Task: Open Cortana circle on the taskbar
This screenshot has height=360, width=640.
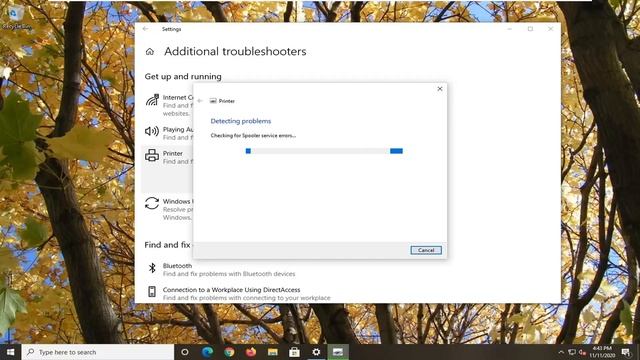Action: coord(184,352)
